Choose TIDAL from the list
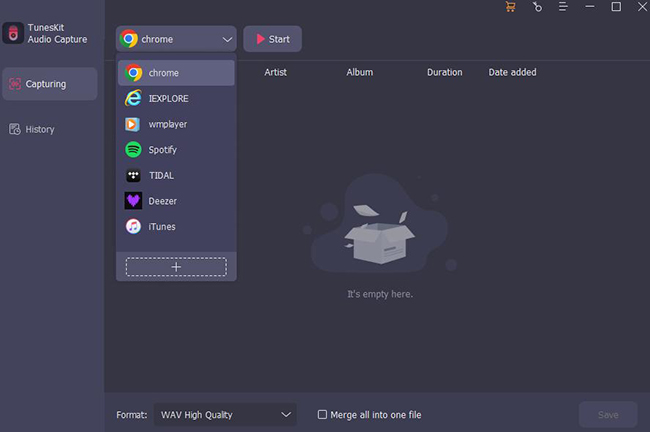 [176, 175]
